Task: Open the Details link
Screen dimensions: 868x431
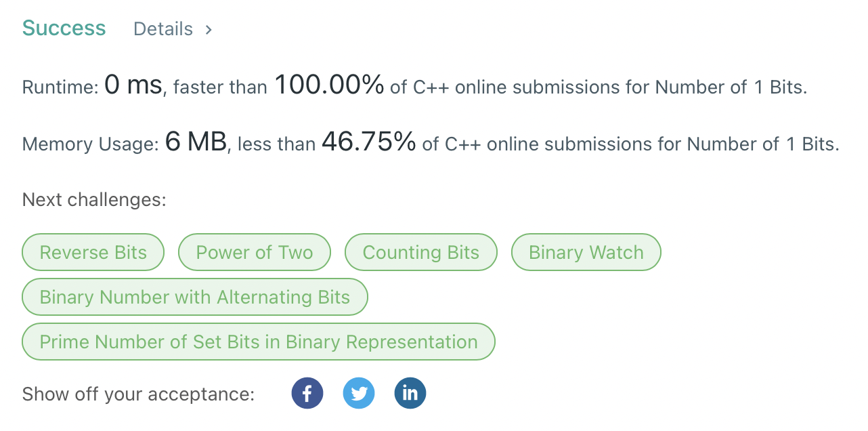Action: (163, 29)
